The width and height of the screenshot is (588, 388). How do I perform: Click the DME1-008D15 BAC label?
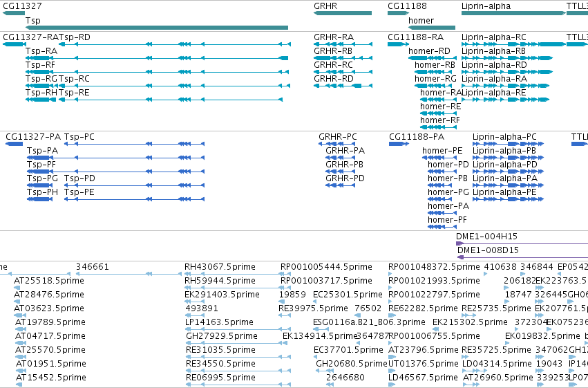[489, 250]
